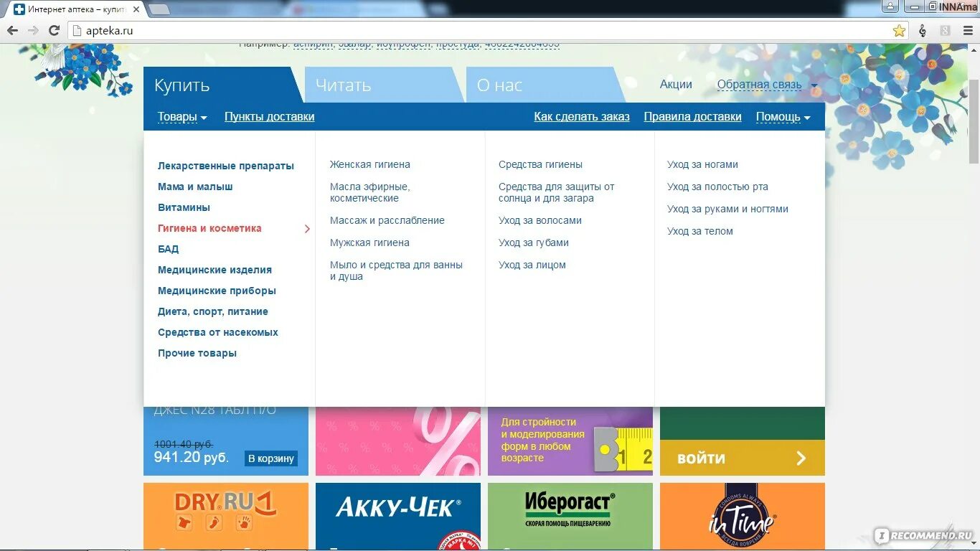Click the browser back arrow
Viewport: 980px width, 551px height.
pyautogui.click(x=12, y=31)
